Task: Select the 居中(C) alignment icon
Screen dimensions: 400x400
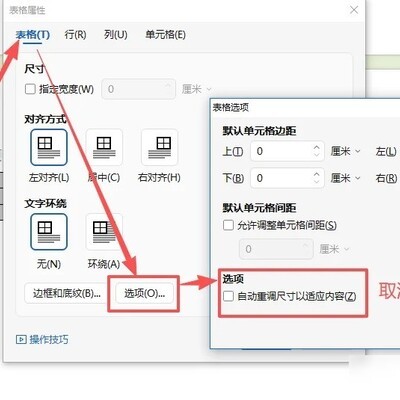Action: (x=104, y=147)
